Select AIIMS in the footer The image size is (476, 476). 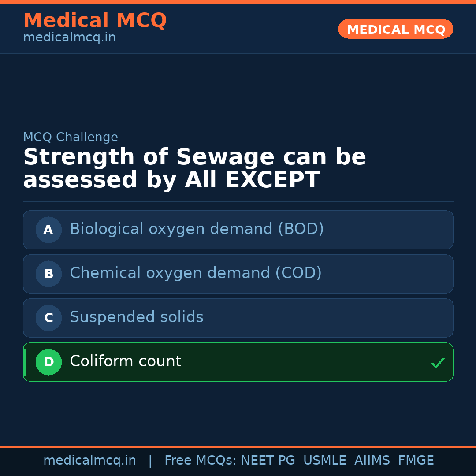[x=372, y=461]
